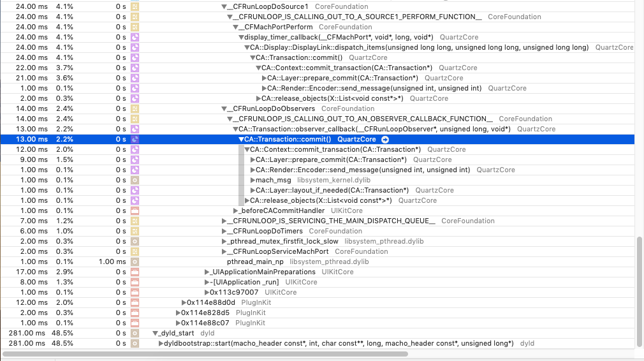Collapse the _dyld_start node
Screen dimensions: 644x361
click(x=155, y=334)
